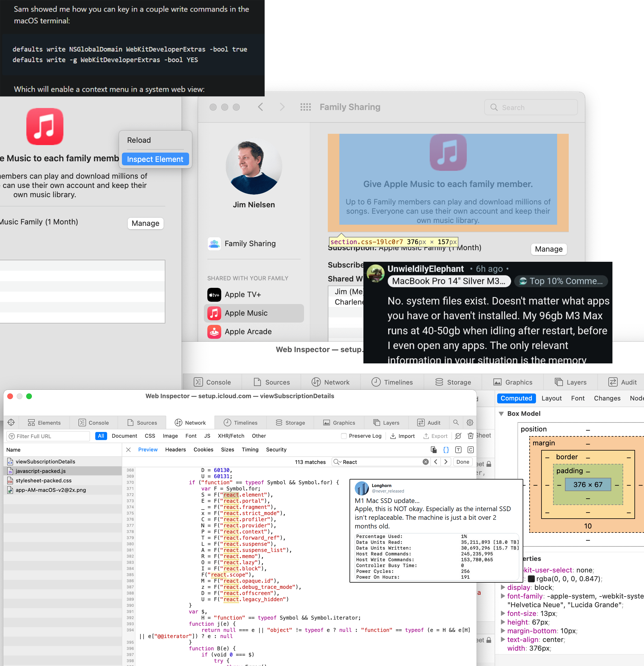Screen dimensions: 644x666
Task: Click Manage next to Music Family (1 Month)
Action: (x=145, y=223)
